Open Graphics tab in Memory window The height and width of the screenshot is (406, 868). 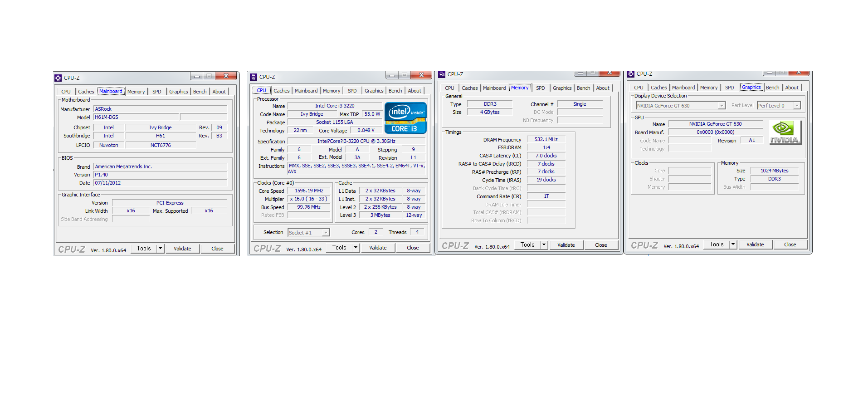(x=562, y=88)
